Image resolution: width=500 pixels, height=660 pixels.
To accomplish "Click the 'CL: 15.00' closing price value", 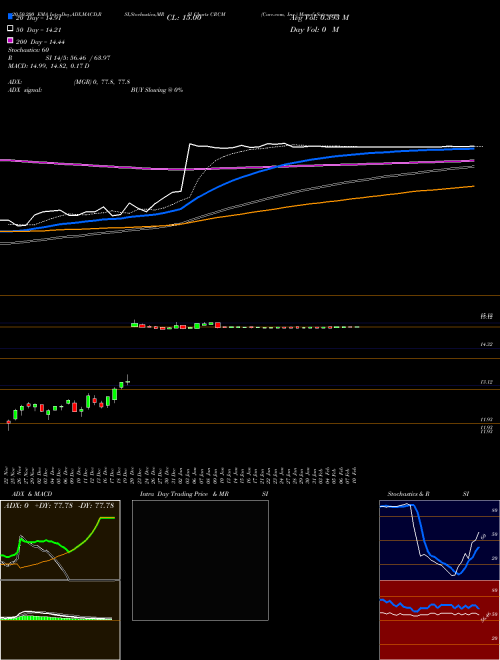I will click(184, 18).
